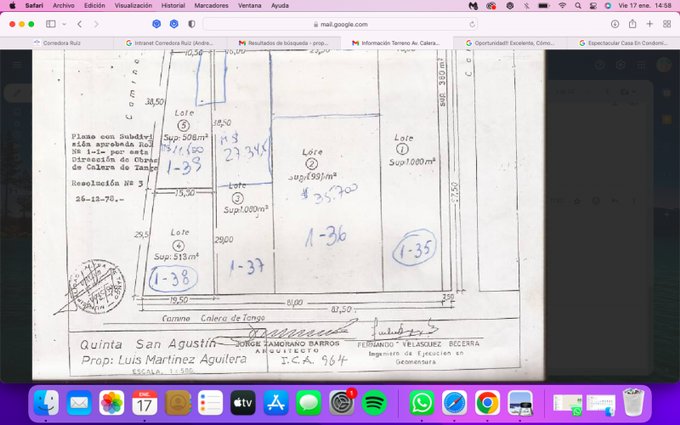Click the Safari forward arrow
This screenshot has height=425, width=680.
pos(96,23)
